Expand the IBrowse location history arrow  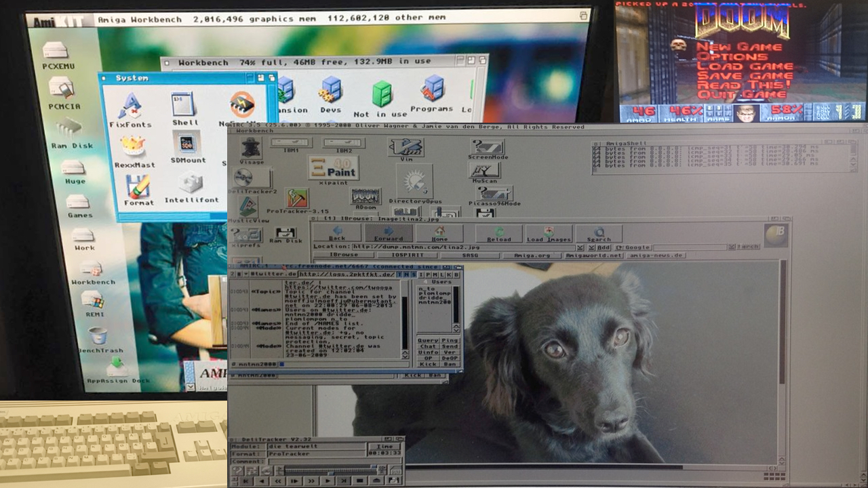(x=580, y=247)
